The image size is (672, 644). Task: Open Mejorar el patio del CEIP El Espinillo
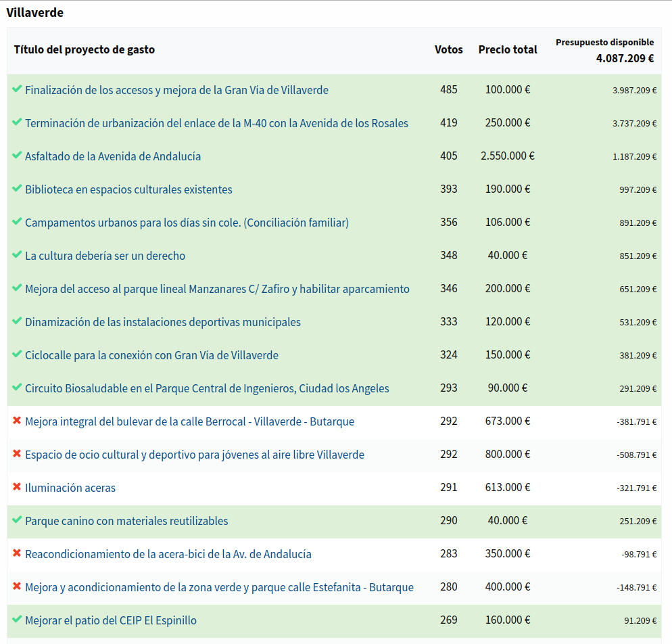pyautogui.click(x=111, y=620)
